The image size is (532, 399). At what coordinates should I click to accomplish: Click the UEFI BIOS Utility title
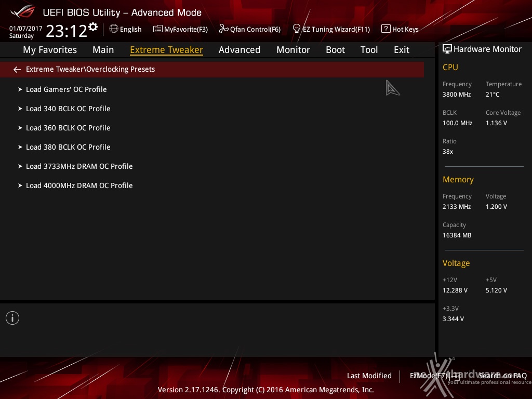[122, 12]
